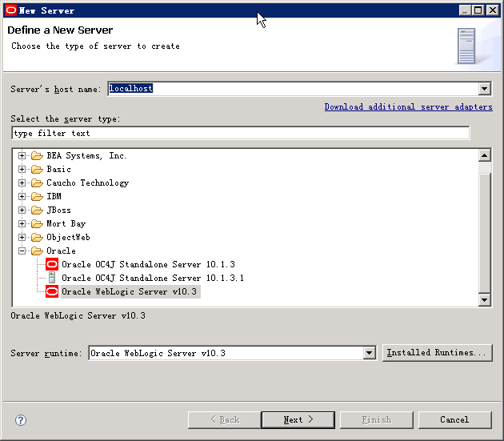
Task: Click the Oracle icon in the title bar
Action: (11, 10)
